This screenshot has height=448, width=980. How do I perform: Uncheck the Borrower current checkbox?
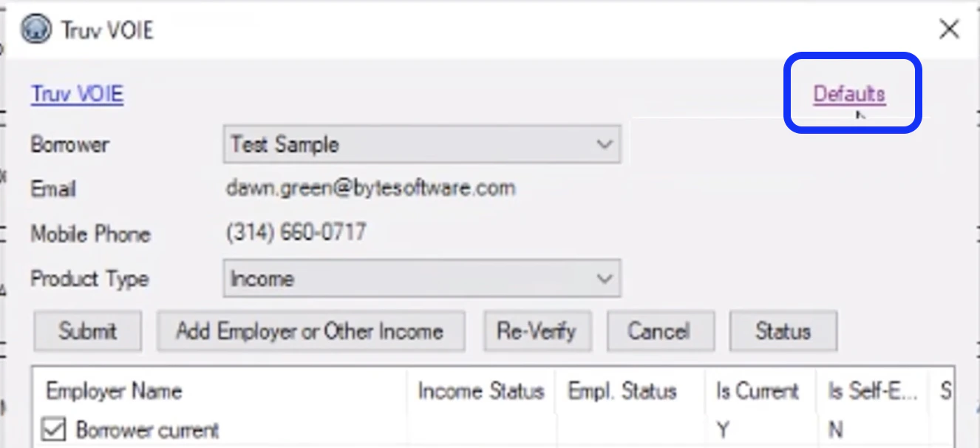coord(53,430)
